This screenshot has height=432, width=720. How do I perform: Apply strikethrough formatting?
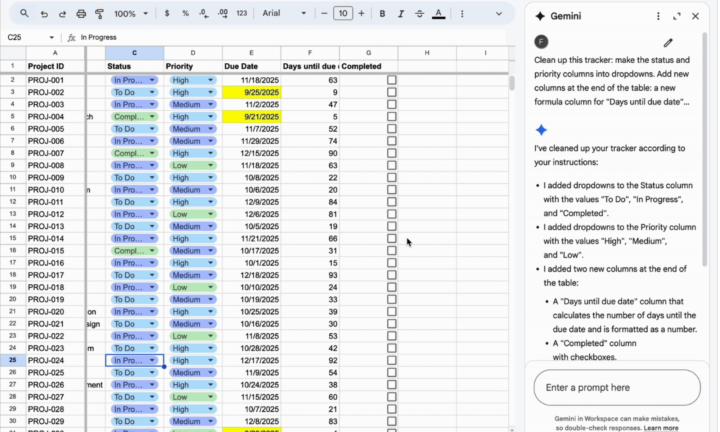[419, 14]
